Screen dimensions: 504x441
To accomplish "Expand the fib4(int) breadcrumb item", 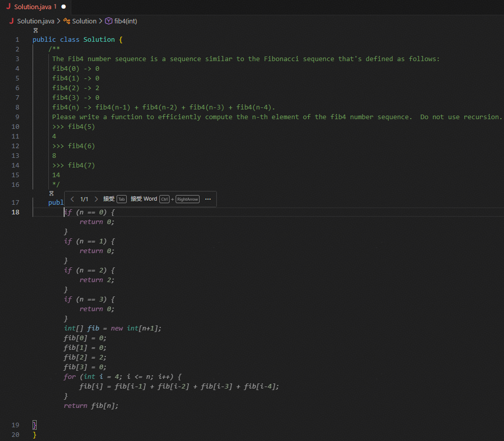I will [125, 21].
